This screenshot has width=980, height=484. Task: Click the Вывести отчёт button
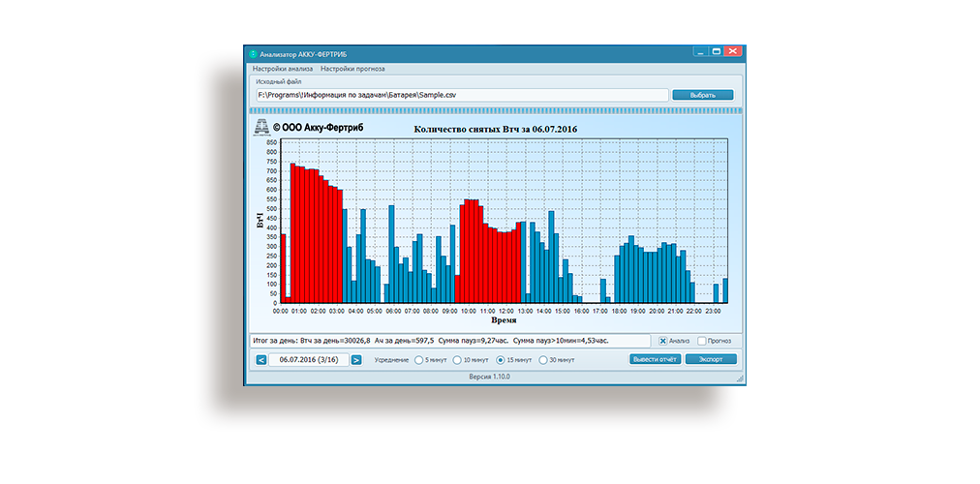(654, 359)
